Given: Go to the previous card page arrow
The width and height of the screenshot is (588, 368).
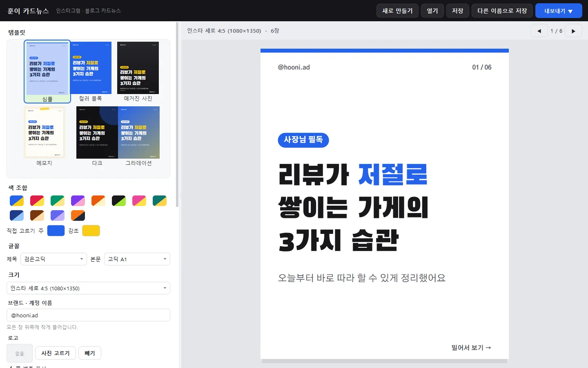Looking at the screenshot, I should (539, 31).
